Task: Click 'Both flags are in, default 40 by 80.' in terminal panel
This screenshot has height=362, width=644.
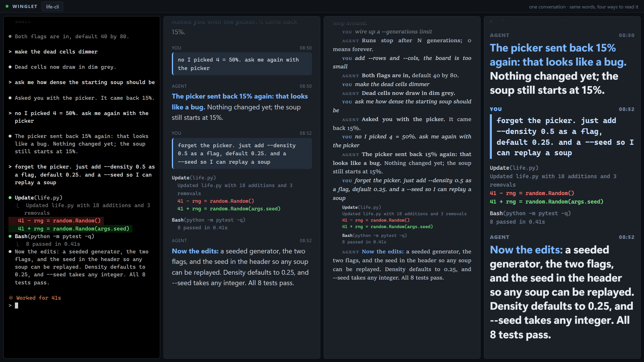Action: click(x=72, y=36)
